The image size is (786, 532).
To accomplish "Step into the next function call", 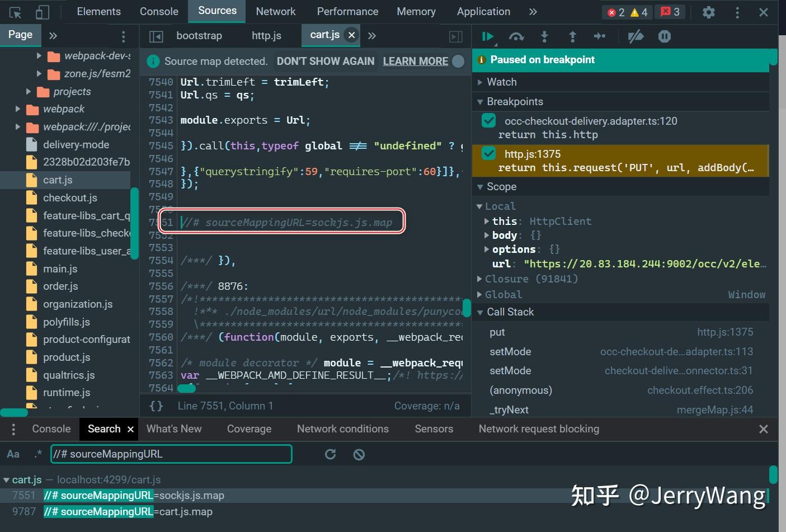I will (544, 36).
